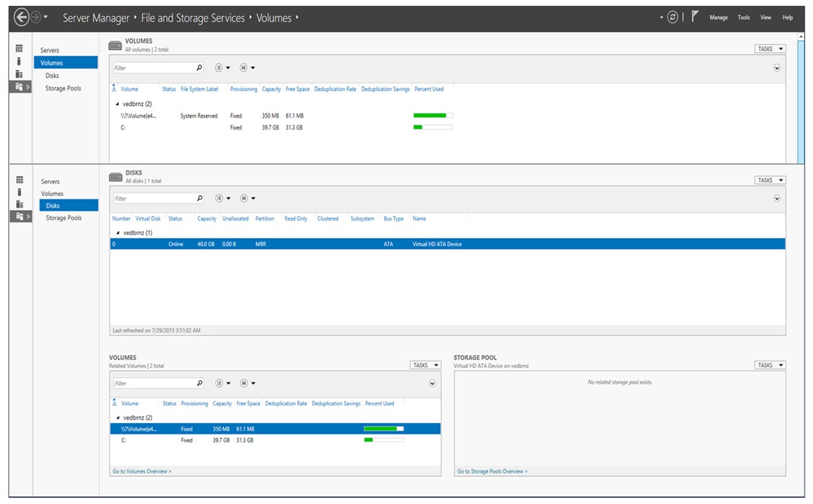Open the TASKS dropdown of the Storage Pool panel
The width and height of the screenshot is (813, 504).
(770, 365)
